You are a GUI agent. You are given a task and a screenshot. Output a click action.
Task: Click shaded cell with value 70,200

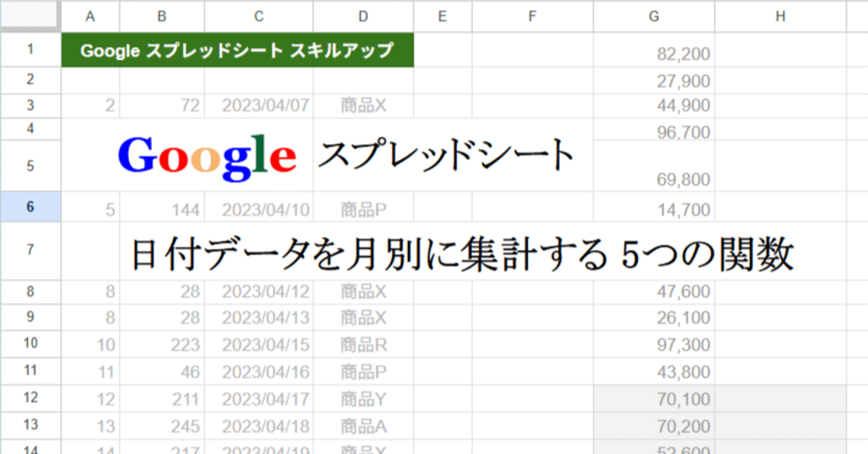[x=654, y=424]
